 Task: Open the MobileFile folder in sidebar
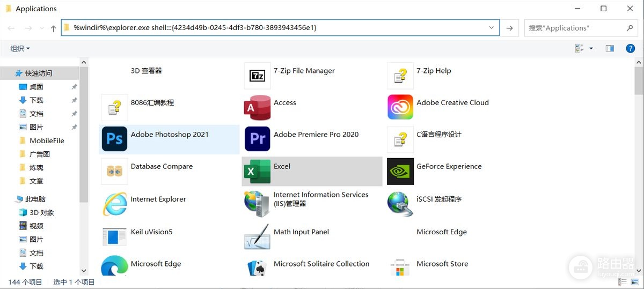(47, 140)
